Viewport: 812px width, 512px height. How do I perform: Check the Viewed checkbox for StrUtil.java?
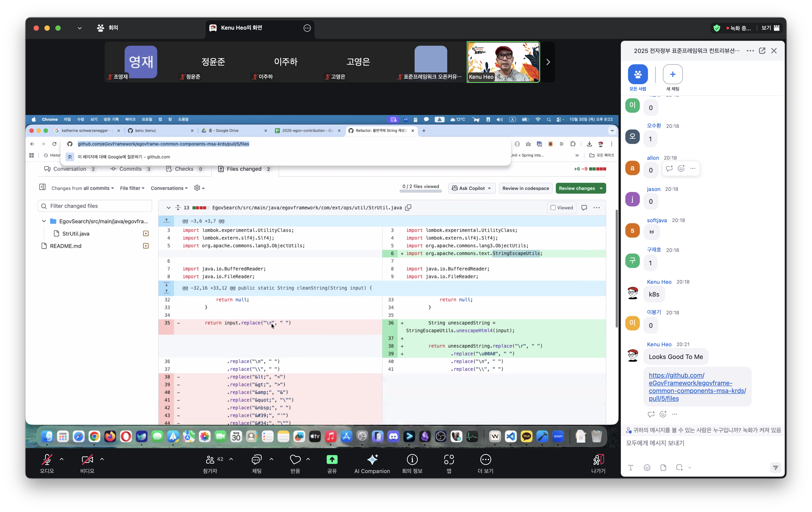(553, 208)
